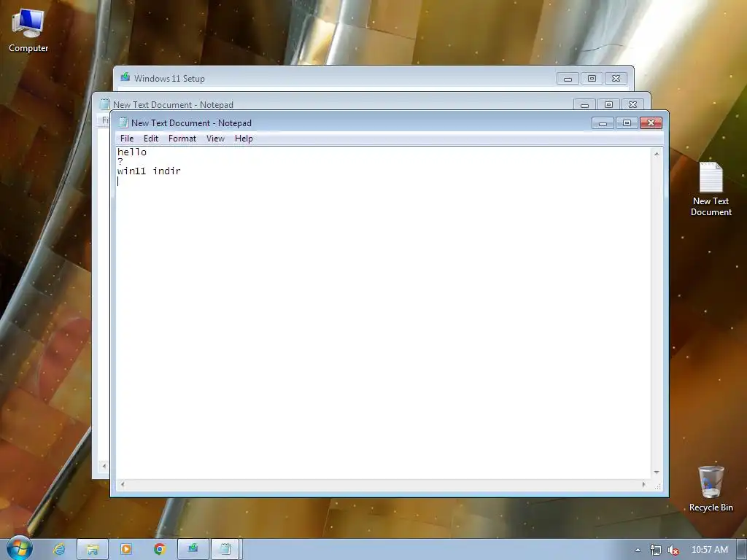Close the Windows 11 Setup window
This screenshot has width=747, height=560.
(616, 79)
